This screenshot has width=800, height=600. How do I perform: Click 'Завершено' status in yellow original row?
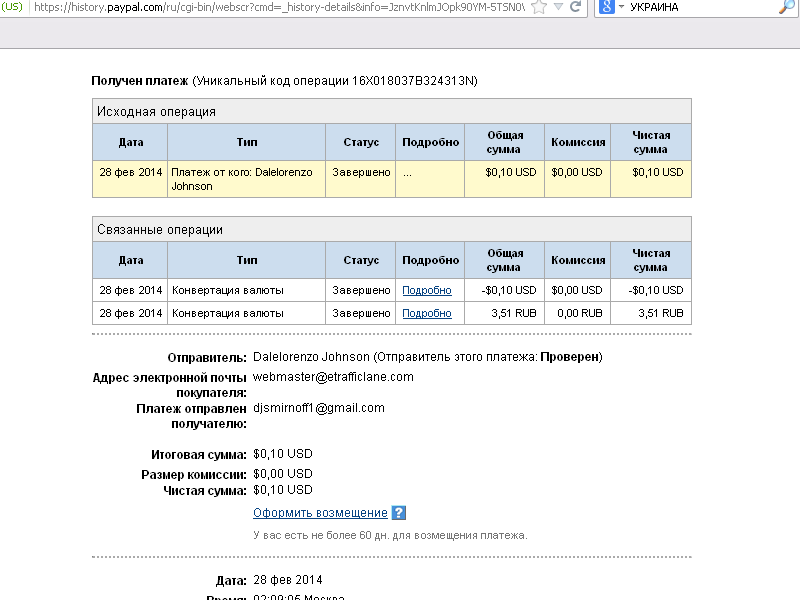(x=361, y=172)
